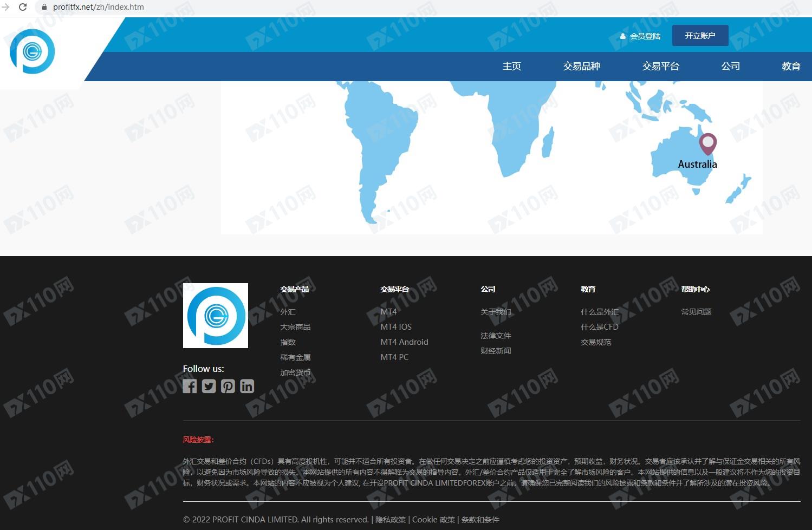
Task: Click the header site logo
Action: click(x=33, y=51)
